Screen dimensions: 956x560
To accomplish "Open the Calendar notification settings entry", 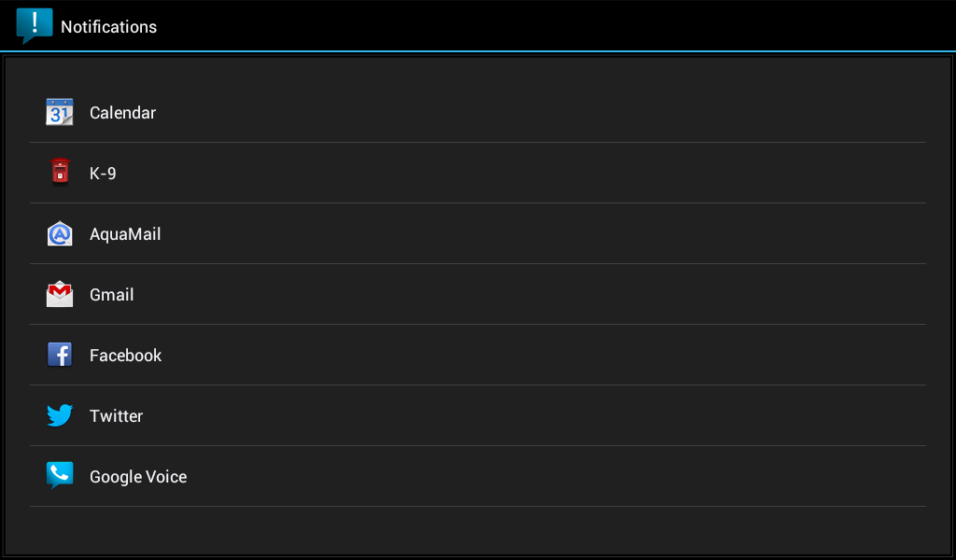I will 478,112.
